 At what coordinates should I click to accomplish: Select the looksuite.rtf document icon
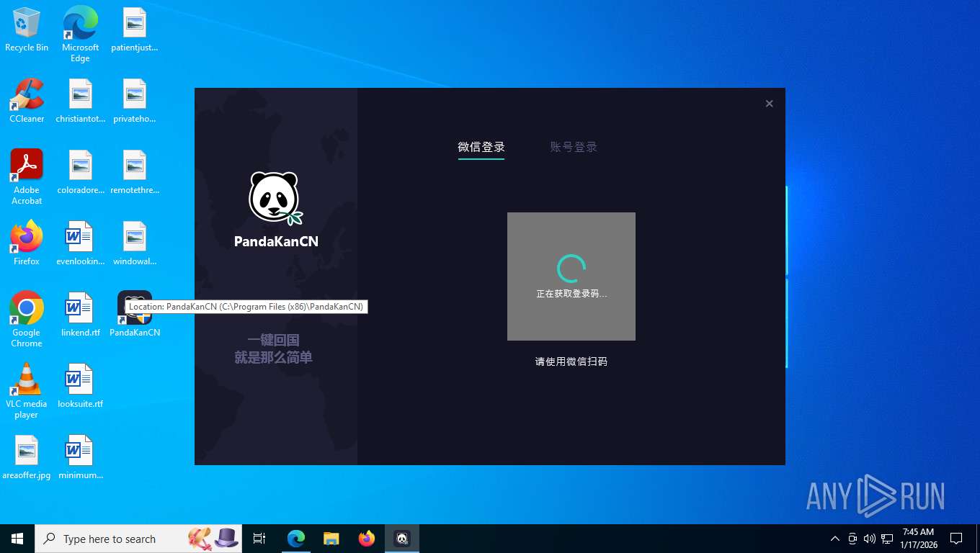81,386
